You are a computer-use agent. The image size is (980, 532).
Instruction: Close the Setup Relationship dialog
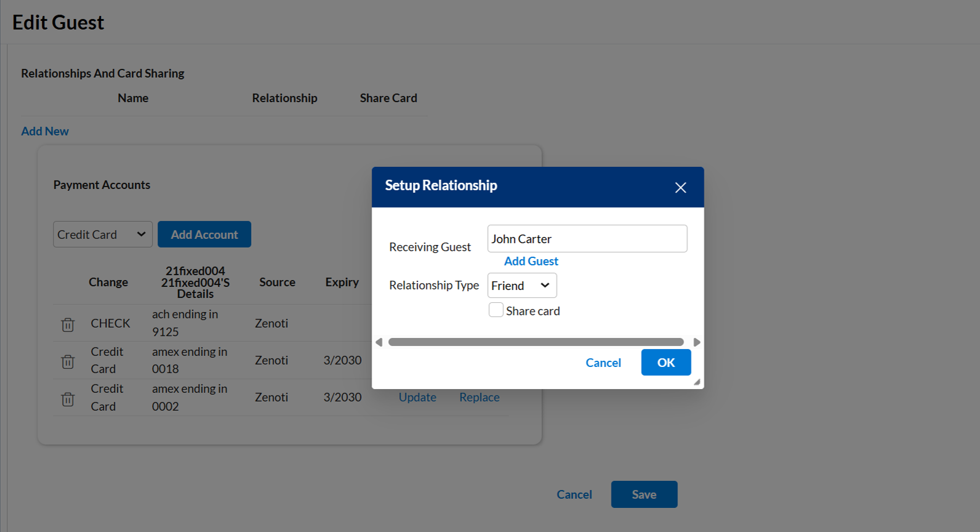tap(680, 187)
